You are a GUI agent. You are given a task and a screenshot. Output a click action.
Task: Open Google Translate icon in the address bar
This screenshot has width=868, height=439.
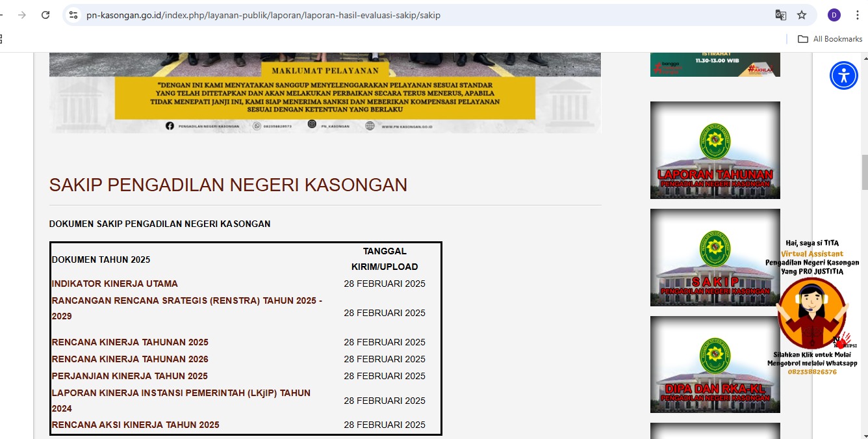point(780,14)
